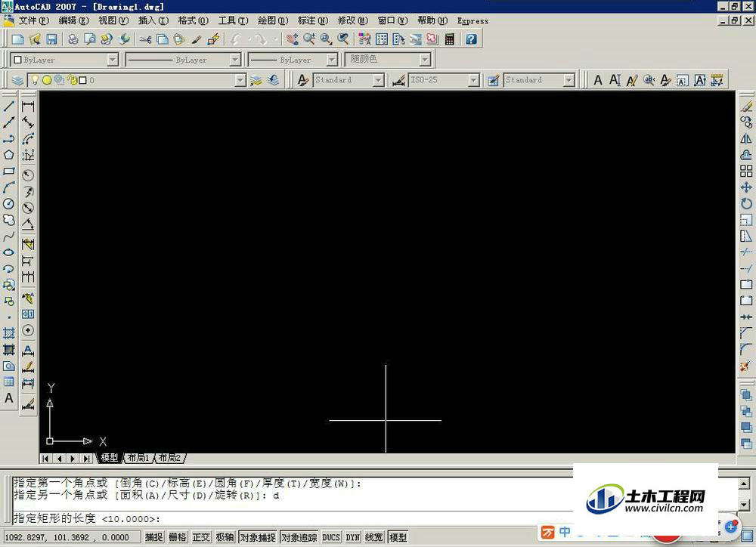The height and width of the screenshot is (547, 756).
Task: Click the layer color swatch square
Action: (82, 80)
